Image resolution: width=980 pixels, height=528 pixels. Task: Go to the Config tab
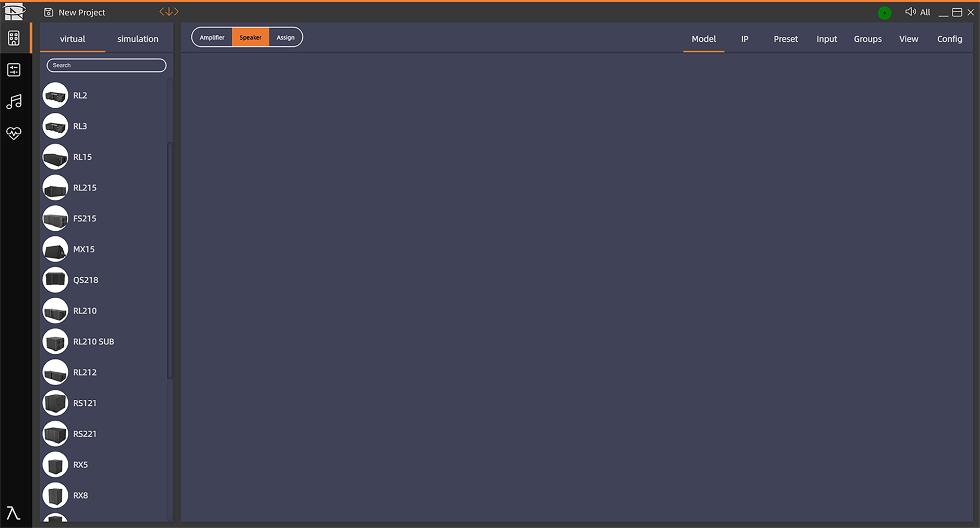coord(949,39)
